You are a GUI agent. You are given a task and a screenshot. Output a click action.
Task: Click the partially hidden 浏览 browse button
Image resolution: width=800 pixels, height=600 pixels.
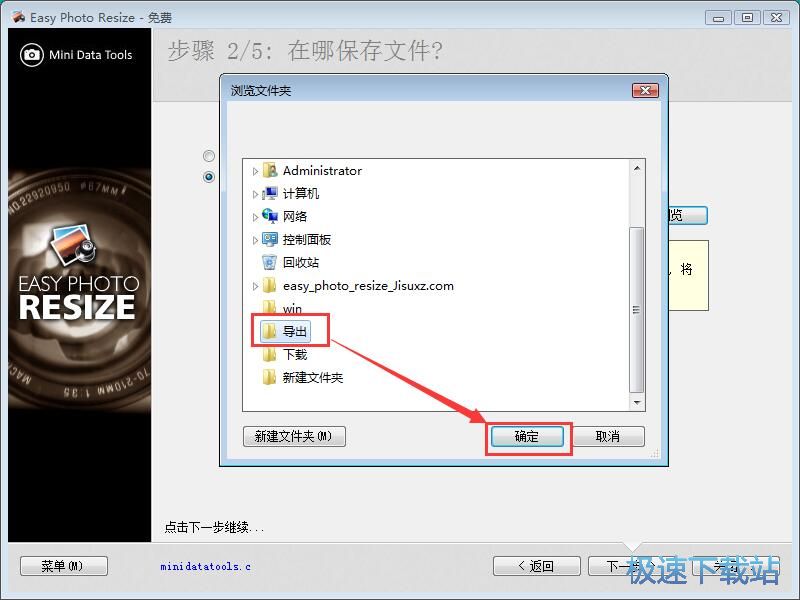pos(688,215)
